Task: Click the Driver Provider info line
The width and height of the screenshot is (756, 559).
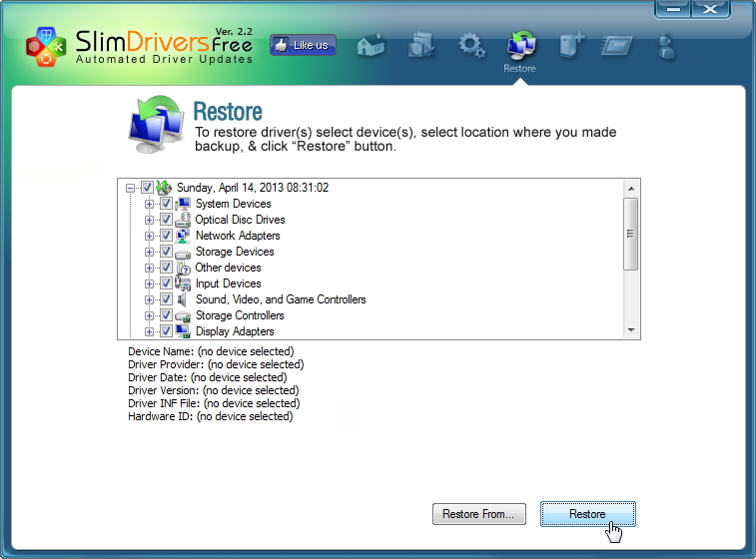Action: click(216, 364)
